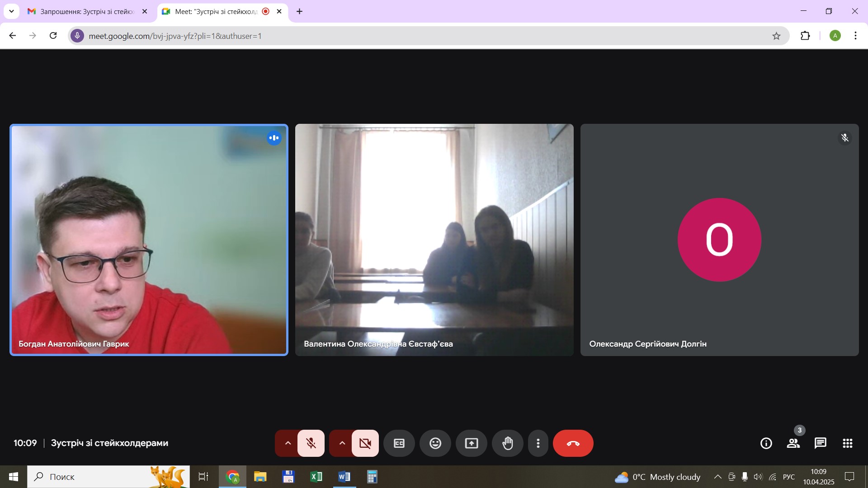The height and width of the screenshot is (488, 868).
Task: Open the clock and calendar 10:09
Action: 819,477
